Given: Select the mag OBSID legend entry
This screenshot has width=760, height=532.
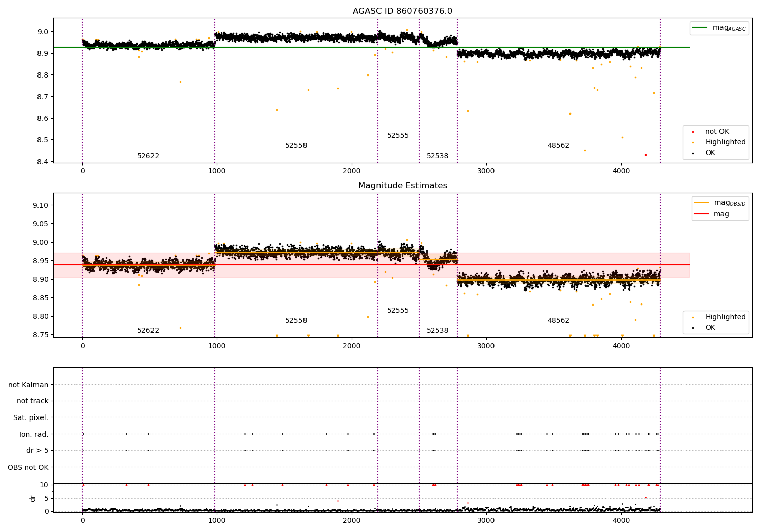Looking at the screenshot, I should pos(720,203).
